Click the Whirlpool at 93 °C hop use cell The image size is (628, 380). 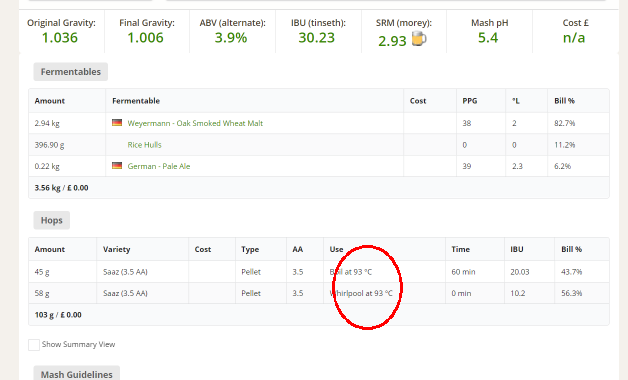tap(384, 293)
